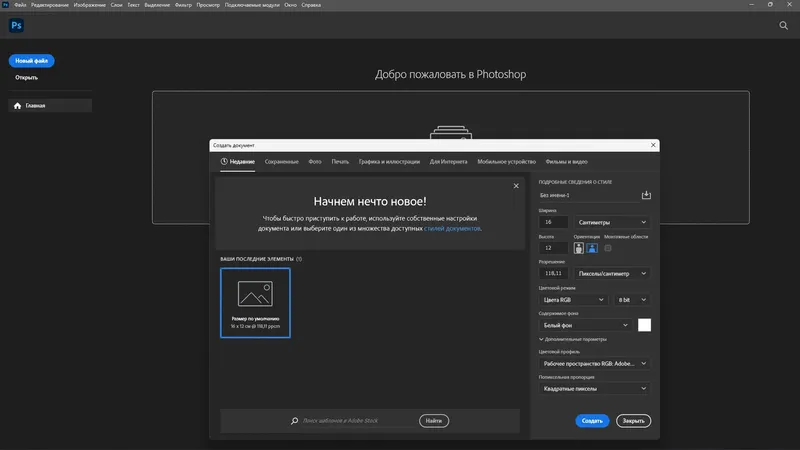Image resolution: width=800 pixels, height=450 pixels.
Task: Follow the стилей документов link
Action: 452,229
